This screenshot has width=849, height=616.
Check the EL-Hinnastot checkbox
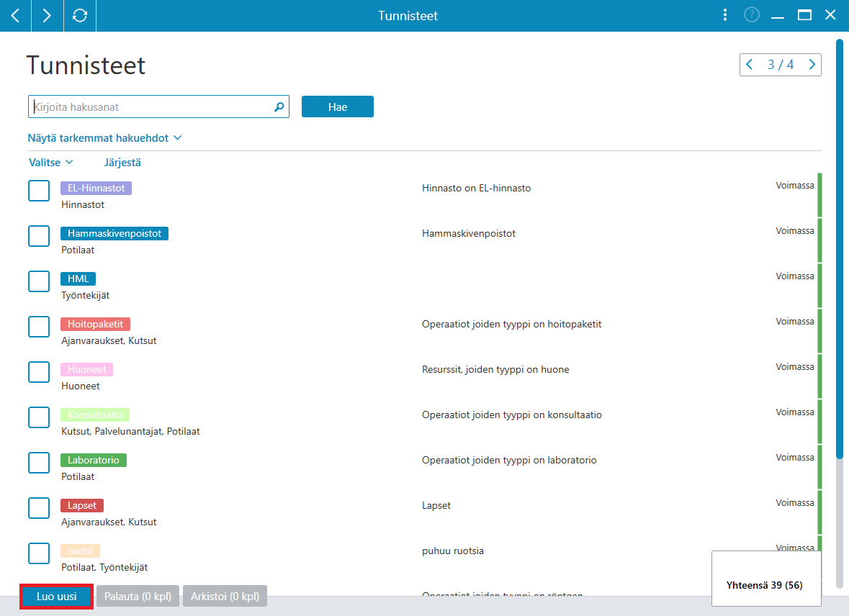click(39, 191)
